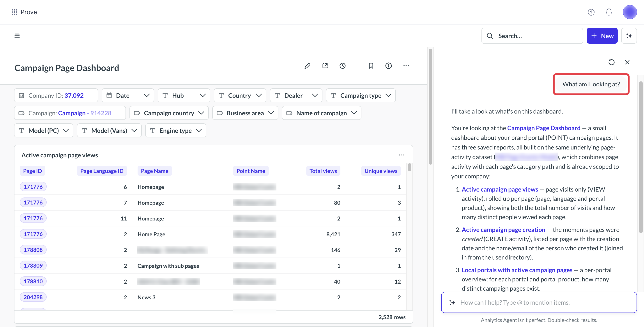Expand the Engine type dropdown

[x=176, y=130]
